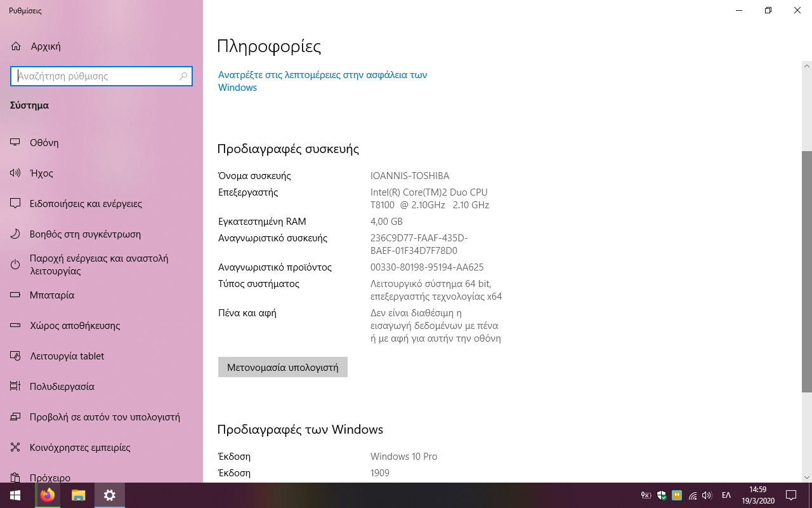Click the scroll-down arrow of the scrollbar
812x508 pixels.
click(807, 477)
